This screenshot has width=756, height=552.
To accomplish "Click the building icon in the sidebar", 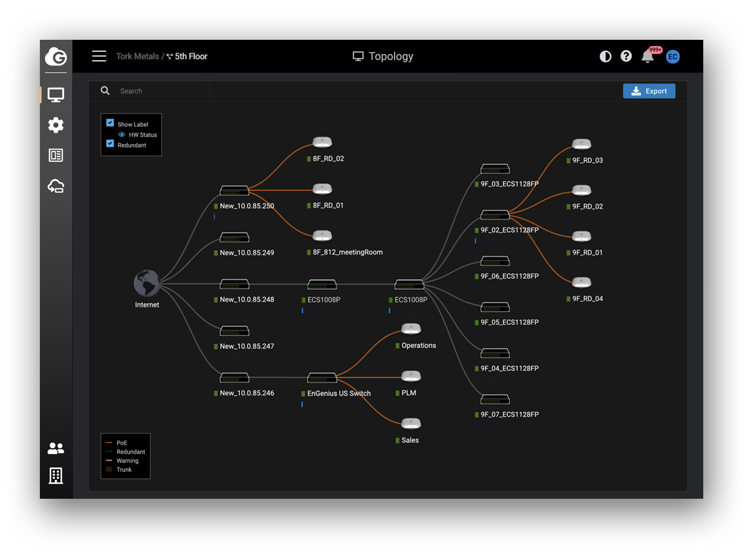I will click(56, 476).
